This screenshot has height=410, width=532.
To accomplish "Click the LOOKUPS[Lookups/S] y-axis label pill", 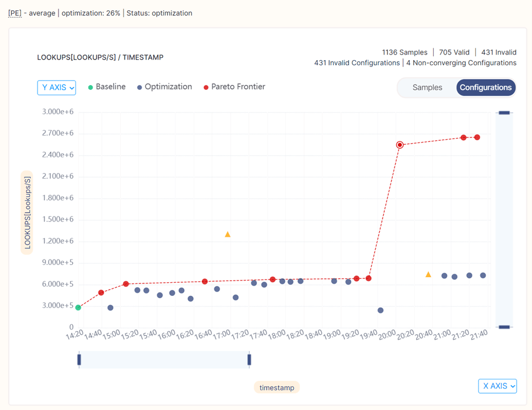I will [27, 212].
